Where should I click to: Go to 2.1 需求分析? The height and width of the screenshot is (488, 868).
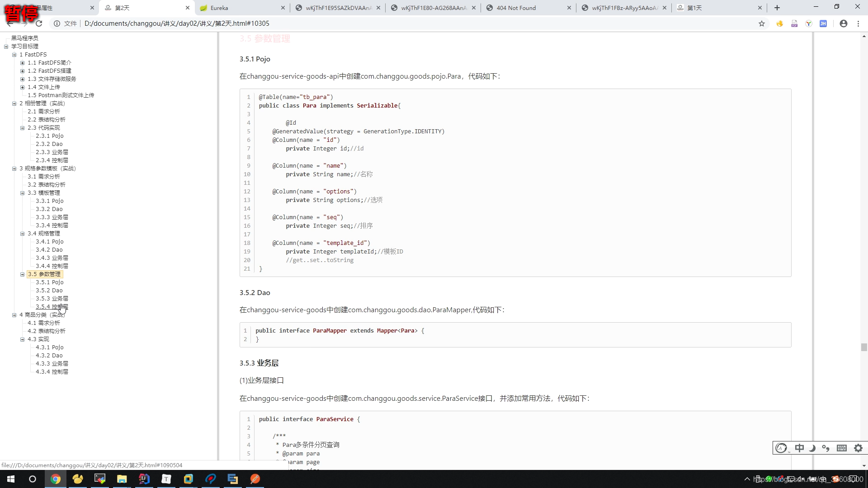(x=43, y=112)
